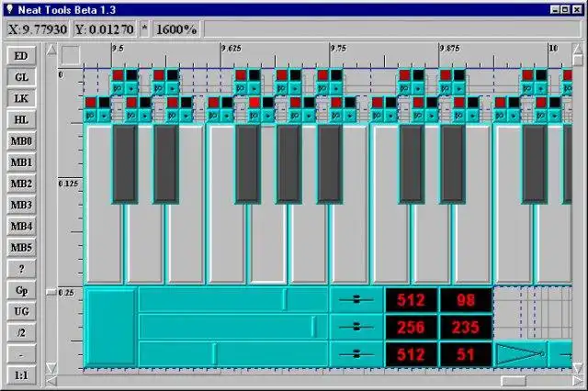588x391 pixels.
Task: Click the right vertical scrollbar up arrow
Action: click(x=578, y=49)
